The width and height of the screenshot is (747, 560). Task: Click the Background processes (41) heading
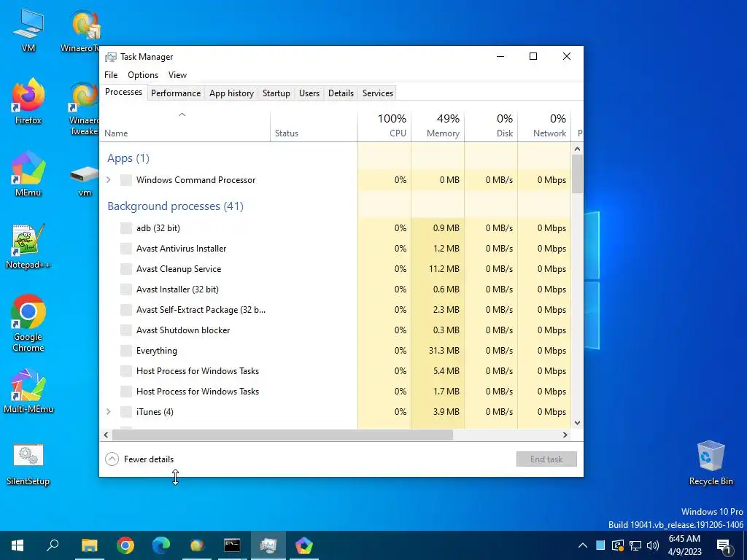click(175, 206)
